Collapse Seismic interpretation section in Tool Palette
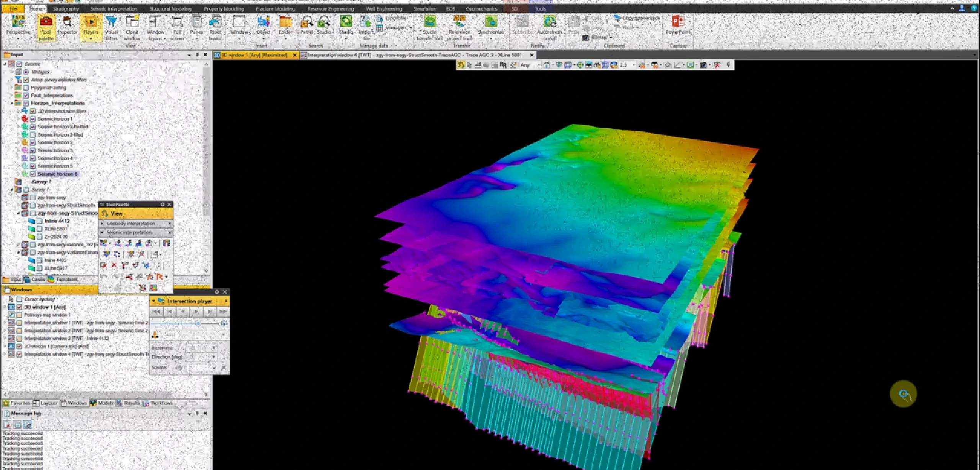This screenshot has height=470, width=980. coord(102,233)
